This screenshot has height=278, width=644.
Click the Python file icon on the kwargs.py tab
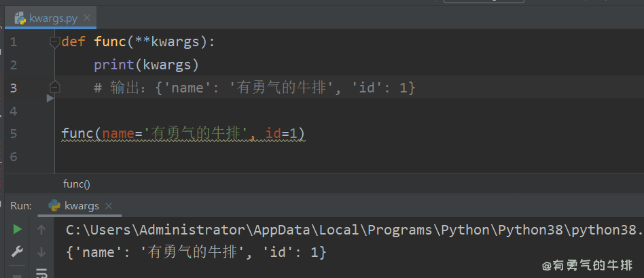point(20,18)
